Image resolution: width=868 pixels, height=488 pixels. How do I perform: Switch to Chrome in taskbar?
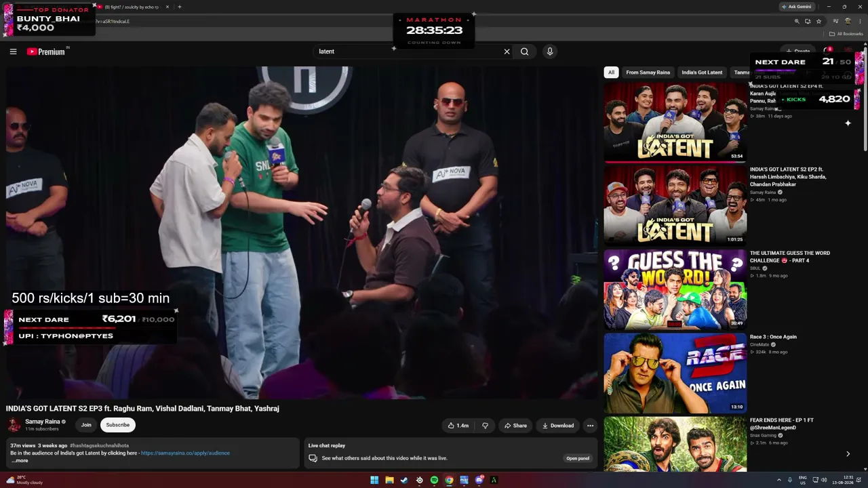click(x=449, y=481)
